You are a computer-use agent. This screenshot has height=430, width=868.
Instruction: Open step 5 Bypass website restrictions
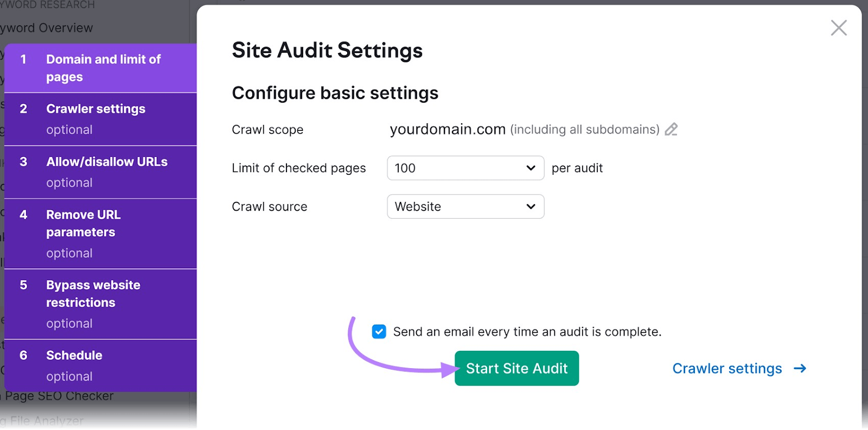tap(100, 304)
